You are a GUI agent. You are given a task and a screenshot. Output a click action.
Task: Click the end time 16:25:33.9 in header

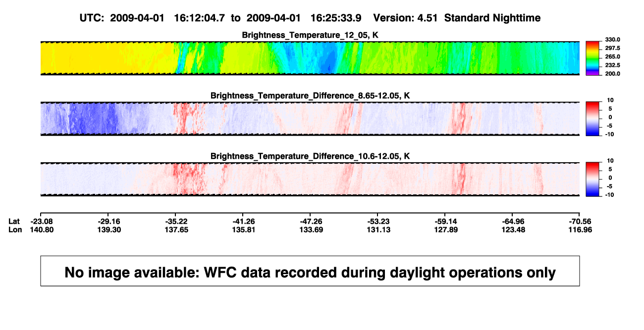click(x=335, y=18)
